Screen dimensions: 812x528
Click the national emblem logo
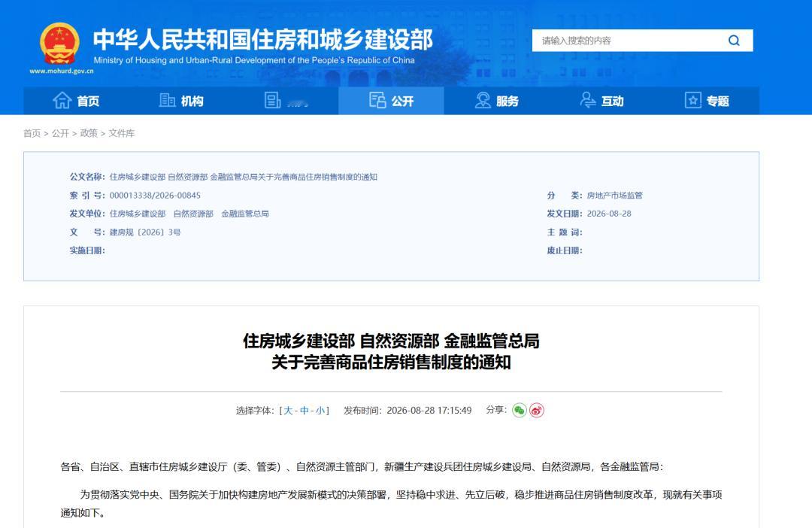59,44
